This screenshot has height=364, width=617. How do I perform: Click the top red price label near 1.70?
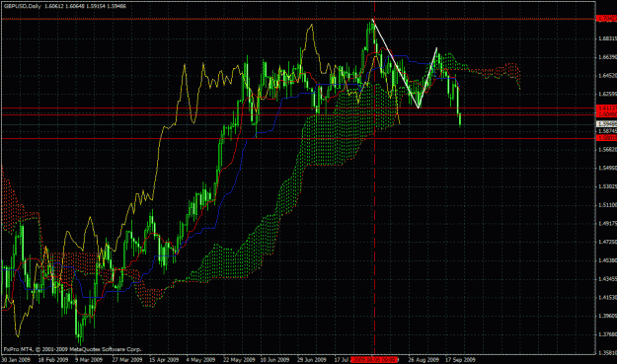[607, 19]
